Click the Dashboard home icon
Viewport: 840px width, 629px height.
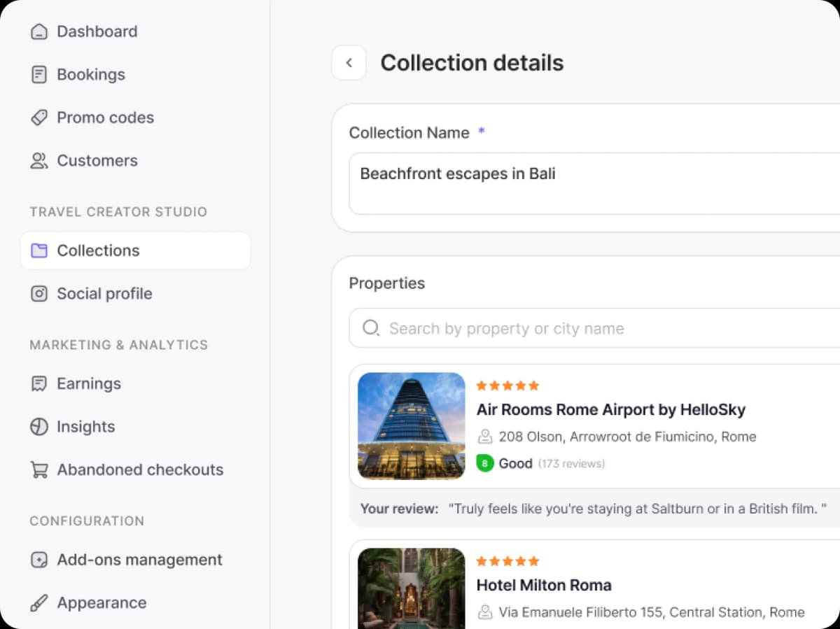pyautogui.click(x=39, y=31)
